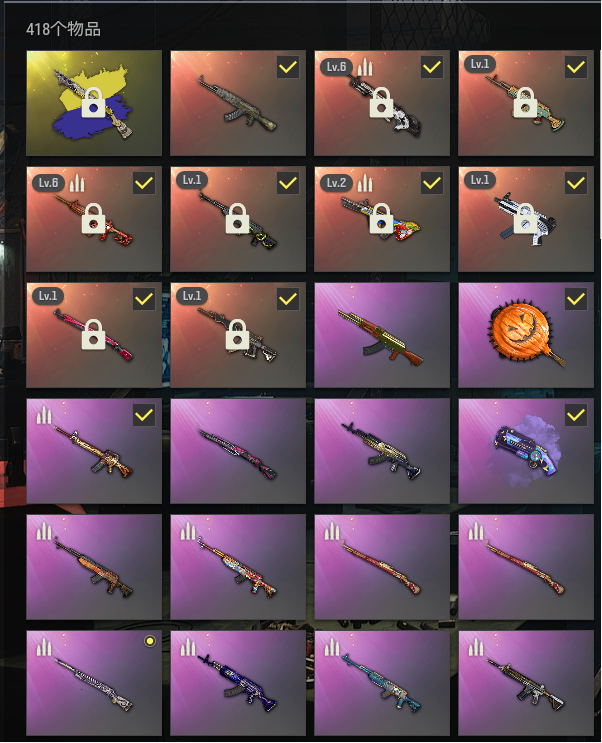602x743 pixels.
Task: Click the lock on the Lv.6 skull gun
Action: click(382, 102)
